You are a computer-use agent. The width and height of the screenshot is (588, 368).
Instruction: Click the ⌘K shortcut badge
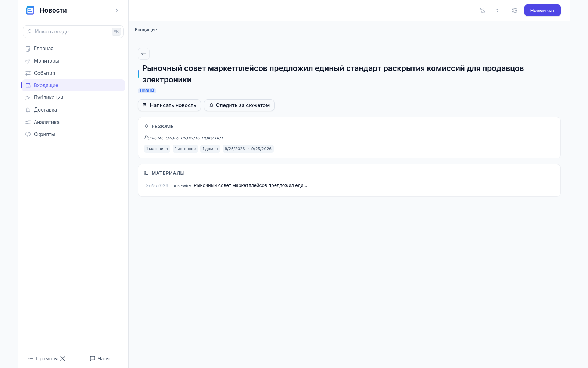(x=116, y=32)
